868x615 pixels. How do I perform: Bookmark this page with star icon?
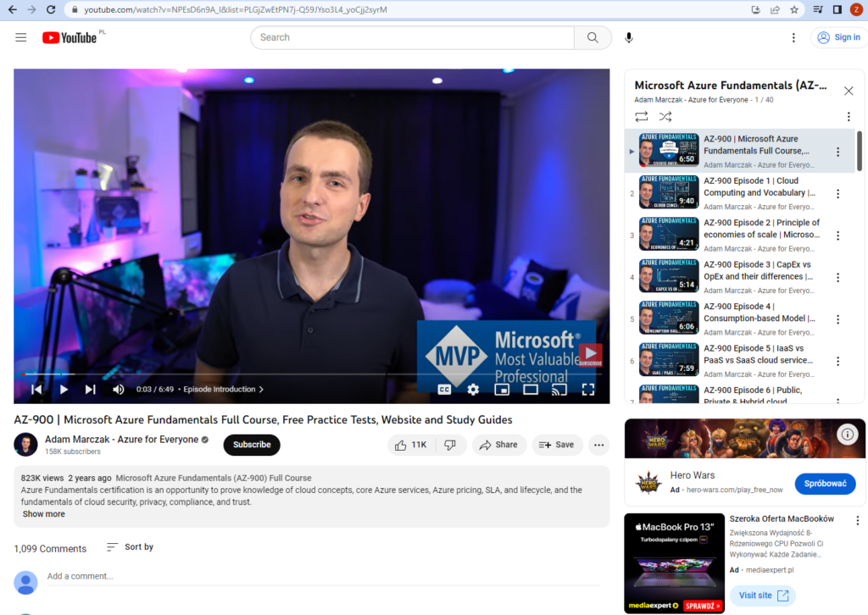pyautogui.click(x=794, y=9)
